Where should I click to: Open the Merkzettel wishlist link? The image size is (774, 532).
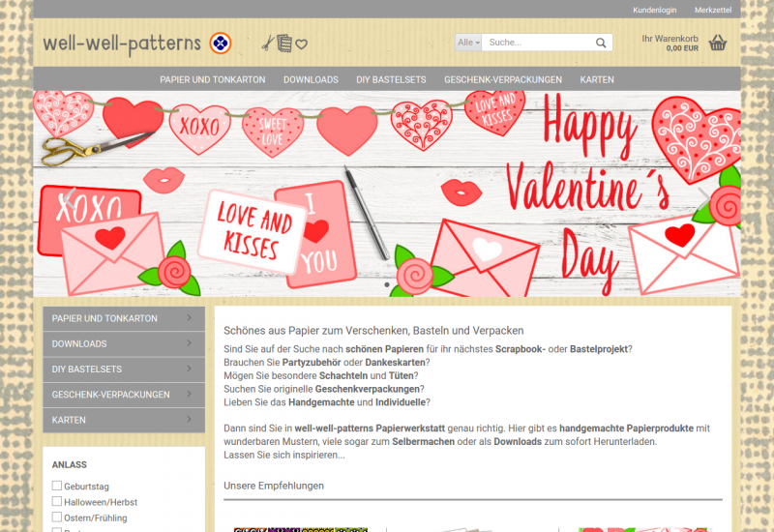tap(713, 10)
